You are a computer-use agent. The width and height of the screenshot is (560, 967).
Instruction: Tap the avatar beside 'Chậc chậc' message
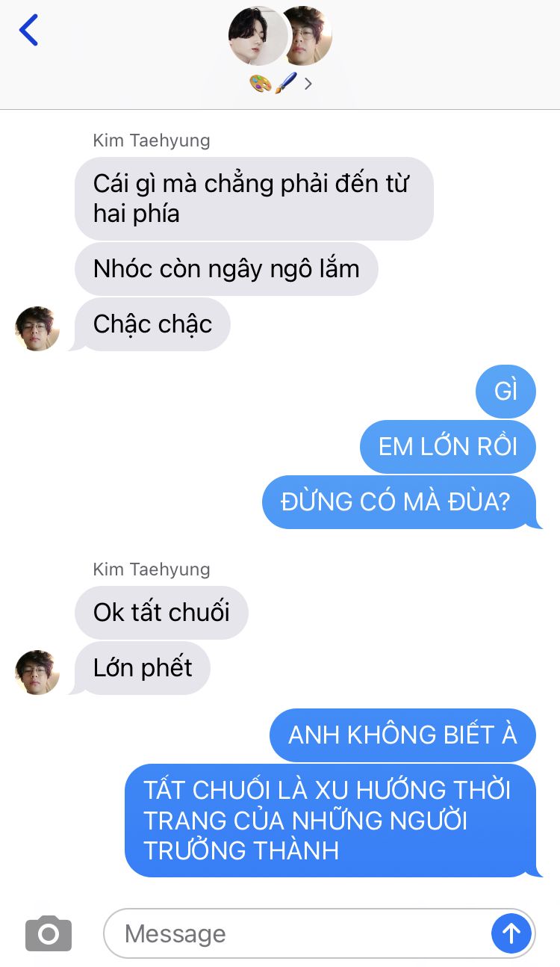tap(37, 328)
